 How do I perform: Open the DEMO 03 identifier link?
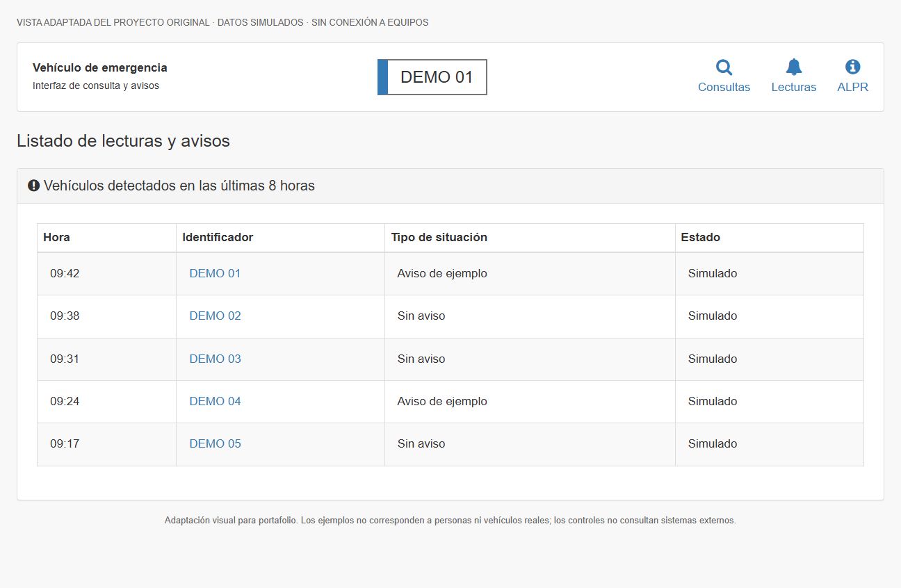pyautogui.click(x=215, y=359)
